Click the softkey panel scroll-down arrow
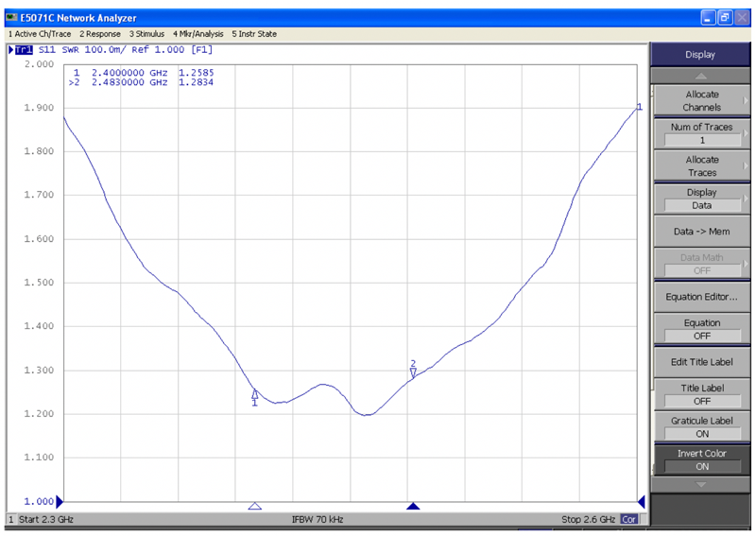Image resolution: width=756 pixels, height=536 pixels. (700, 485)
